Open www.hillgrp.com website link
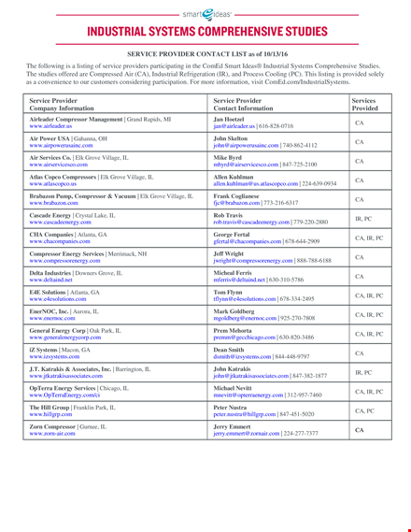This screenshot has width=411, height=532. pos(50,414)
